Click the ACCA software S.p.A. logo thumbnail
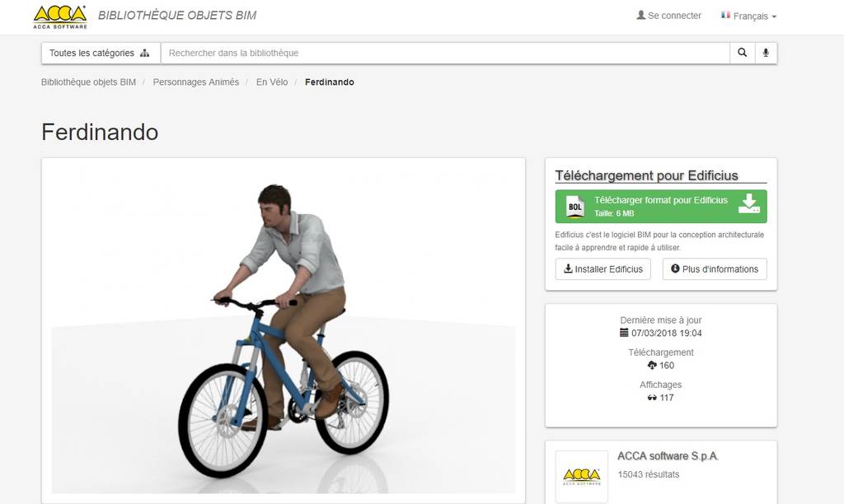The height and width of the screenshot is (504, 844). click(x=581, y=477)
